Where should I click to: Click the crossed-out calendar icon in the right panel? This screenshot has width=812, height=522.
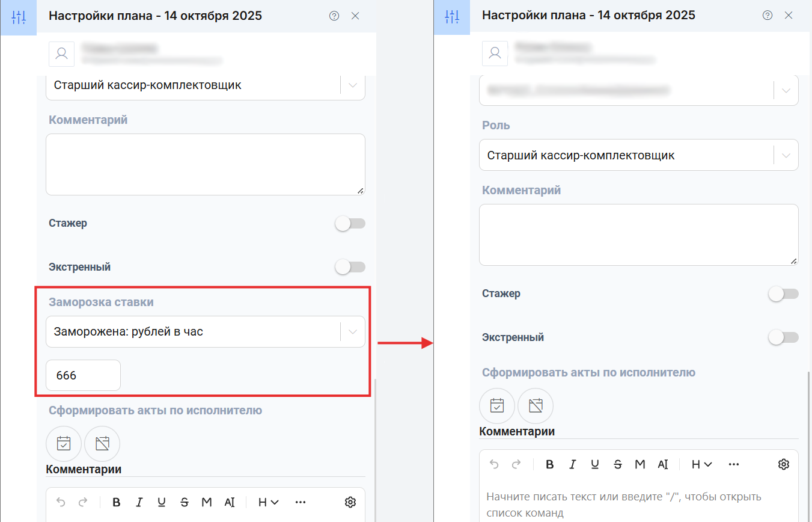[x=536, y=406]
